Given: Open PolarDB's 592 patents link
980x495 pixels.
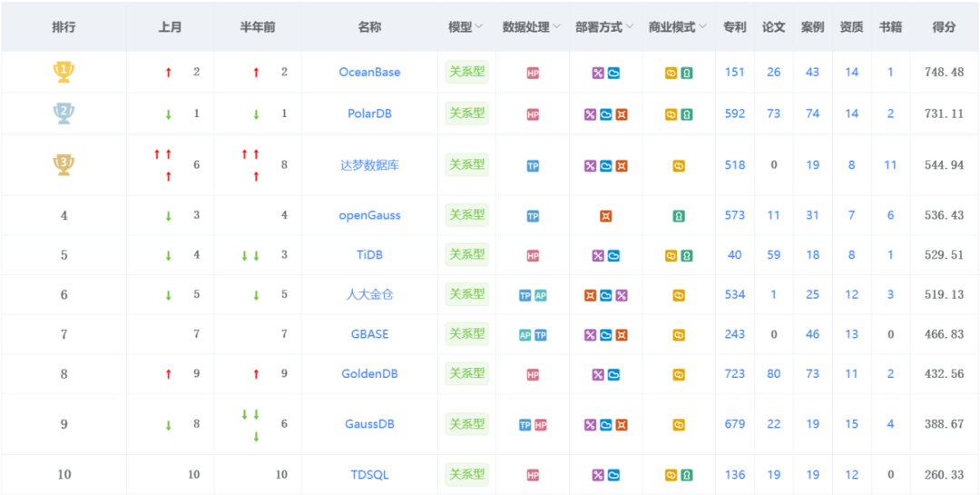Looking at the screenshot, I should coord(735,114).
